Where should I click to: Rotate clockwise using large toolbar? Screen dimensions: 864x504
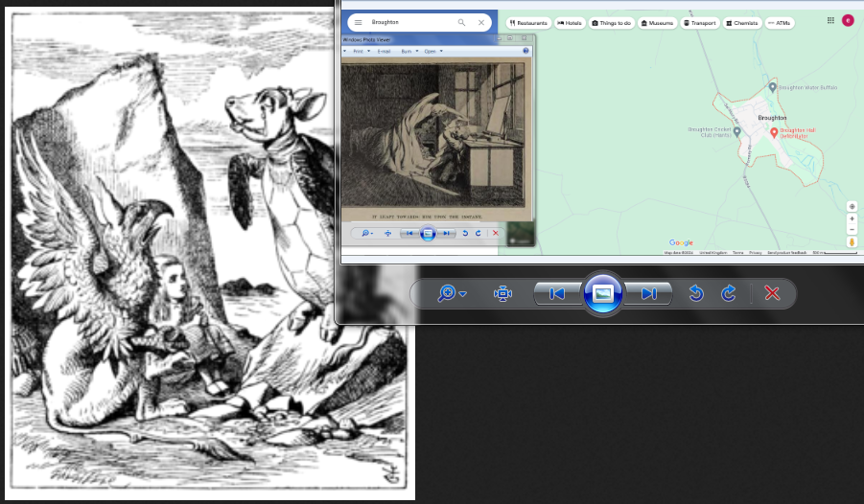[729, 293]
